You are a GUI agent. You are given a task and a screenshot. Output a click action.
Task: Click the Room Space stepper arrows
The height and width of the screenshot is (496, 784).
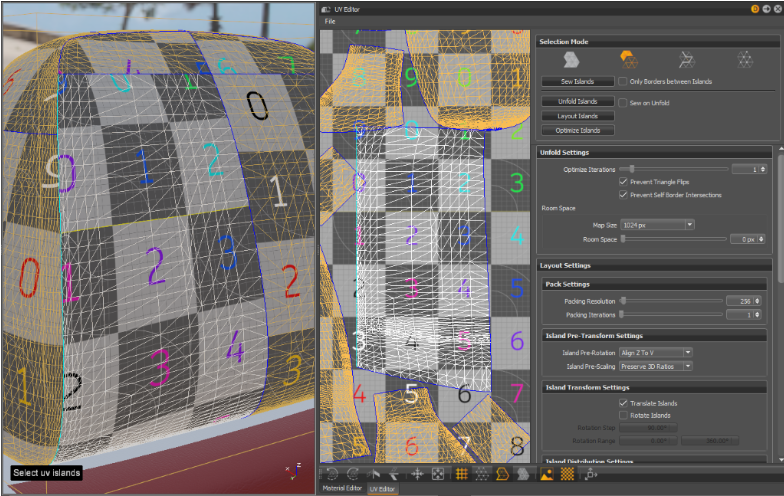pyautogui.click(x=761, y=240)
